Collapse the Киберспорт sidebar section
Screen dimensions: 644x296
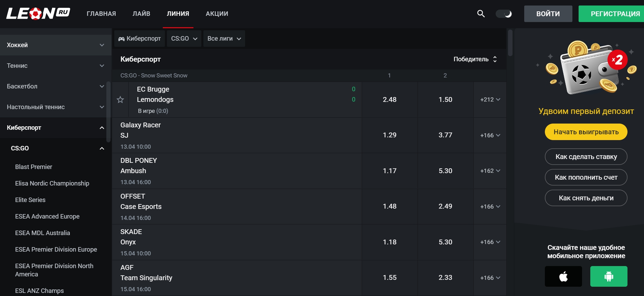click(55, 128)
